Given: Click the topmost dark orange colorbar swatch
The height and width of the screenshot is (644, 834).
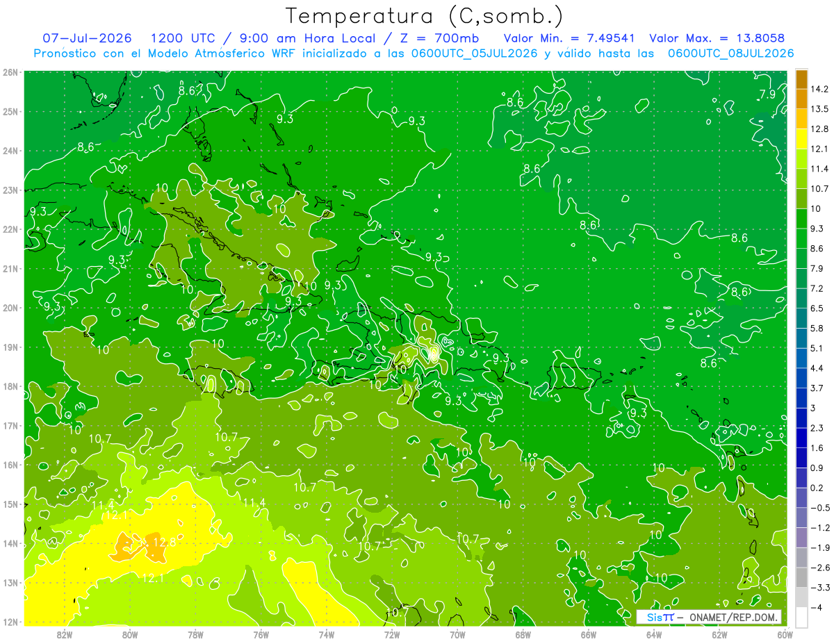Looking at the screenshot, I should pos(801,79).
